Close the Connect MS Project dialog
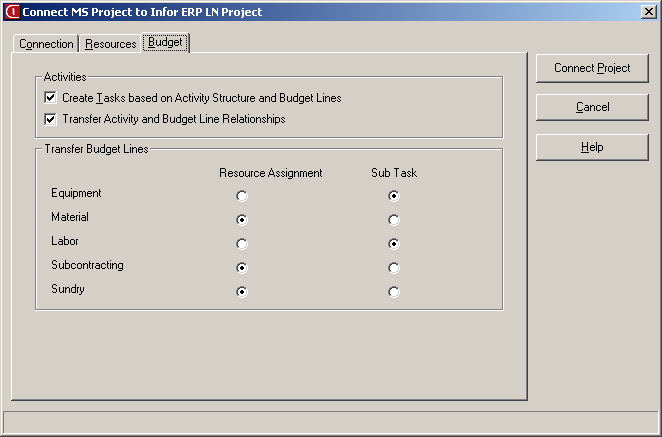Screen dimensions: 662x437 pyautogui.click(x=648, y=12)
